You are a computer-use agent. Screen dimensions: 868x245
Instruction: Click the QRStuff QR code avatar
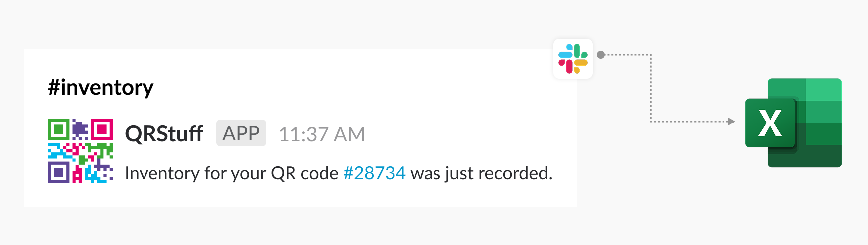pyautogui.click(x=80, y=151)
